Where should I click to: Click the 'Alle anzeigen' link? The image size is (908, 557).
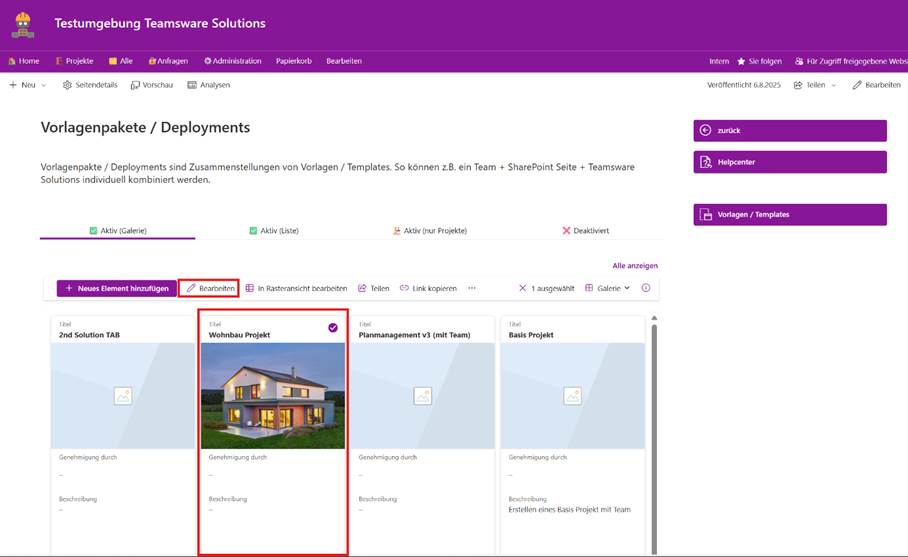click(x=635, y=266)
